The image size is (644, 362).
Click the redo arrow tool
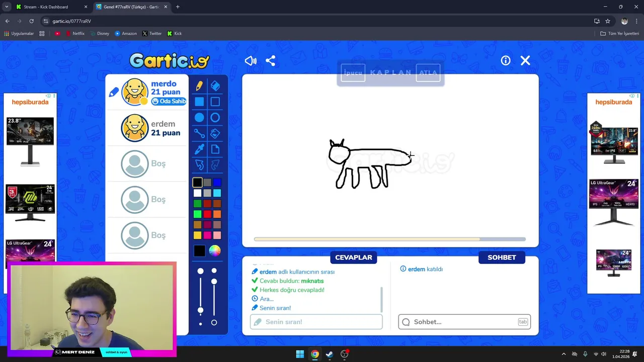tap(215, 165)
